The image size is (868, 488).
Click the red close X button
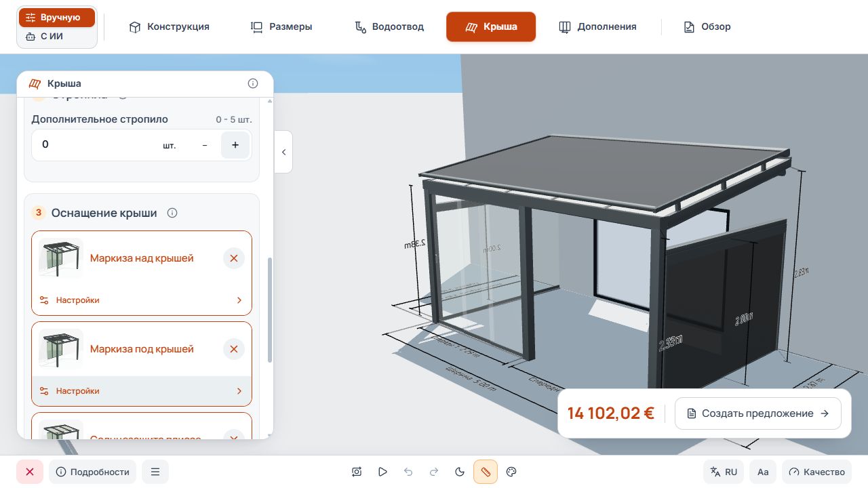coord(30,472)
